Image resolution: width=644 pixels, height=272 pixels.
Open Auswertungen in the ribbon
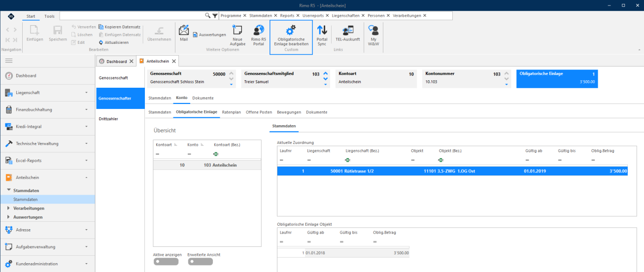coord(209,34)
